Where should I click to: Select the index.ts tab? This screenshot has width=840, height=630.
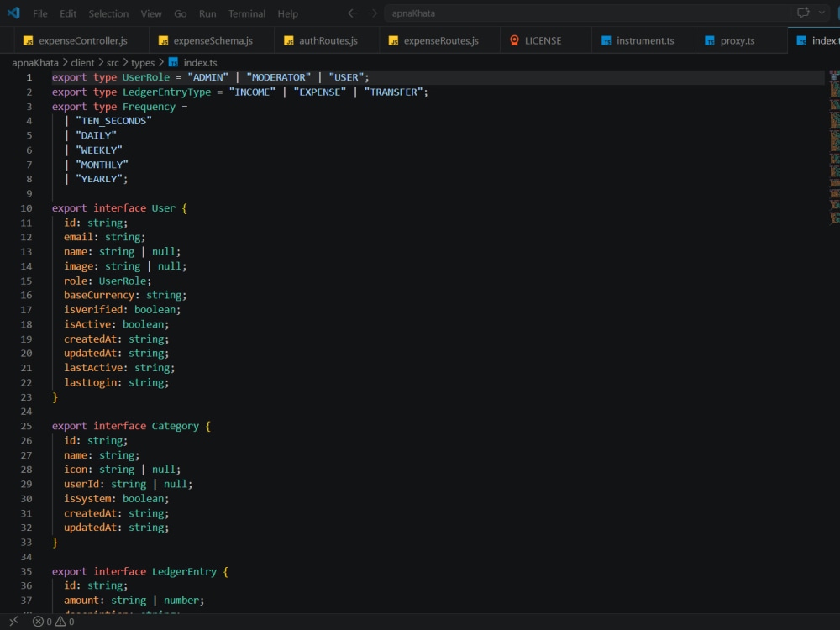coord(814,40)
